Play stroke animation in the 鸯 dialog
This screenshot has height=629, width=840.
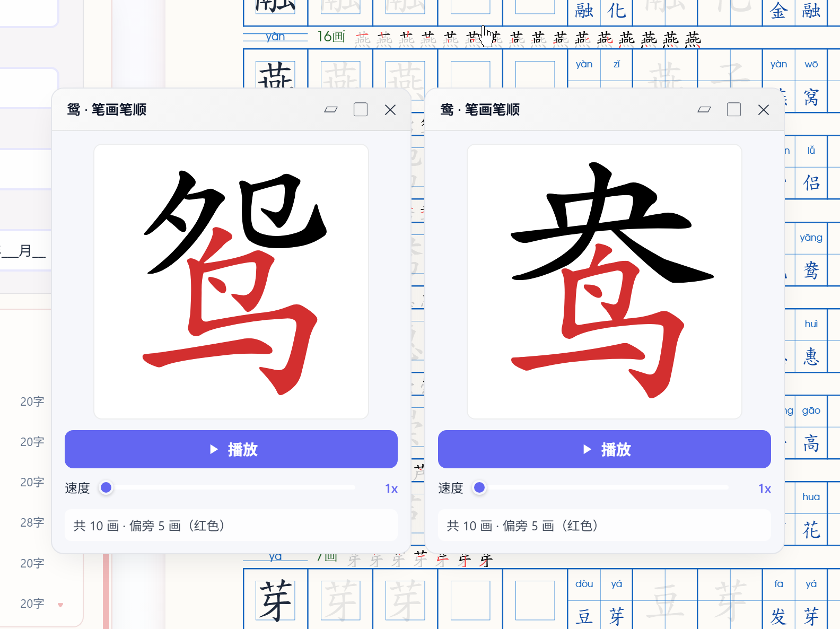click(x=605, y=449)
